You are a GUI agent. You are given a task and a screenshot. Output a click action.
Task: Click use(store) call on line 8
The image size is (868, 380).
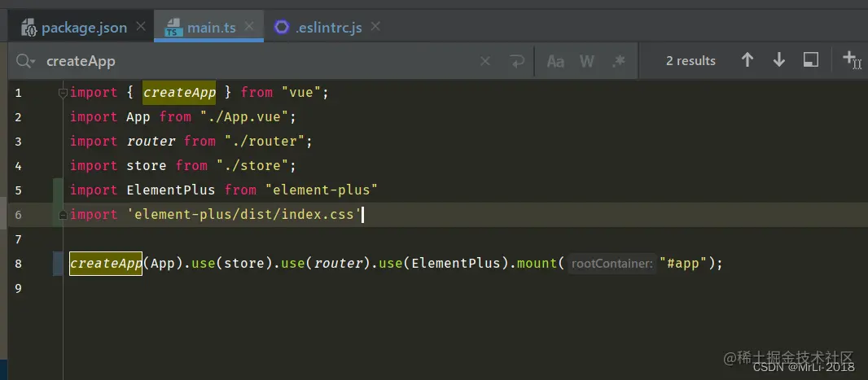pos(232,264)
